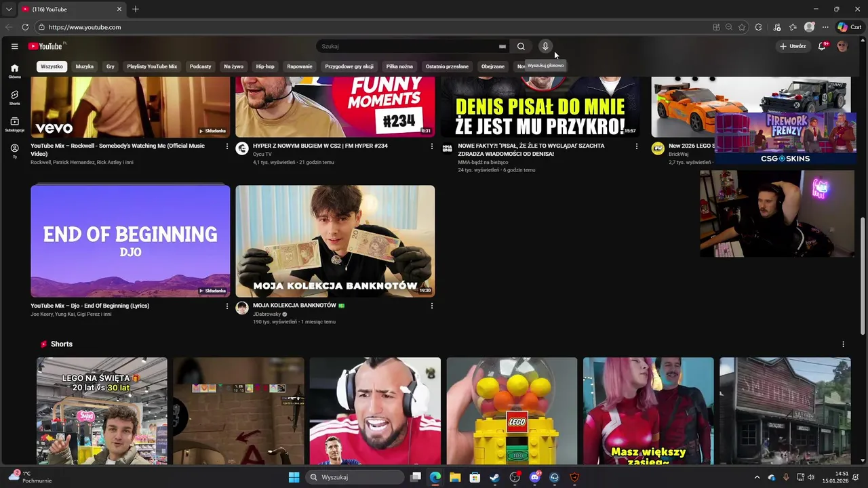The width and height of the screenshot is (868, 488).
Task: Open options for MOJA KOLEKCJA BANKNOTÓW video
Action: click(x=432, y=306)
